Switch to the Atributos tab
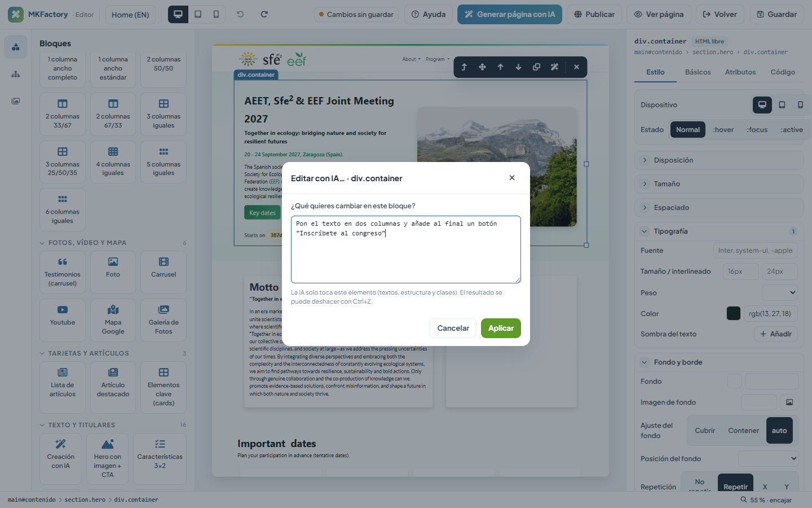Image resolution: width=812 pixels, height=508 pixels. 740,72
